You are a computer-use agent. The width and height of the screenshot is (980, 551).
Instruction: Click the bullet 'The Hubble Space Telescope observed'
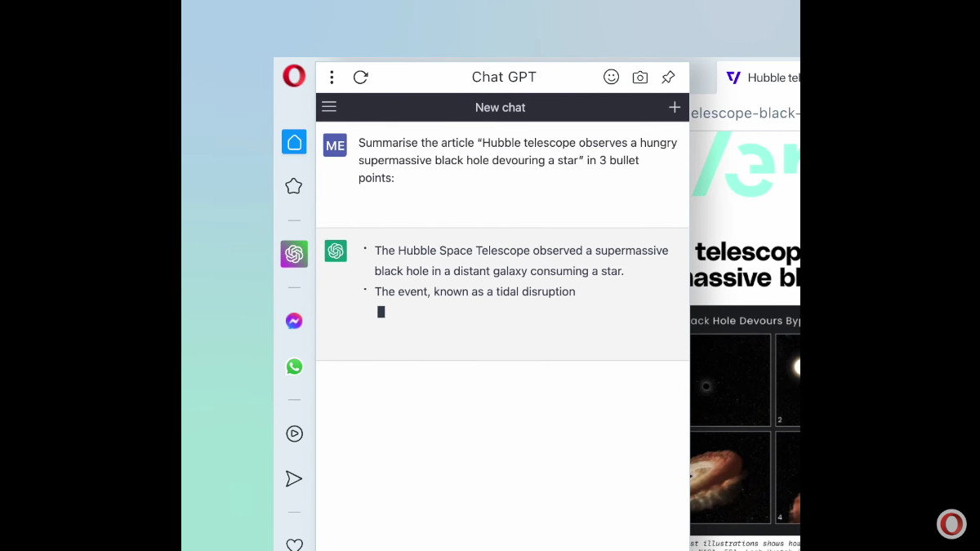(521, 260)
